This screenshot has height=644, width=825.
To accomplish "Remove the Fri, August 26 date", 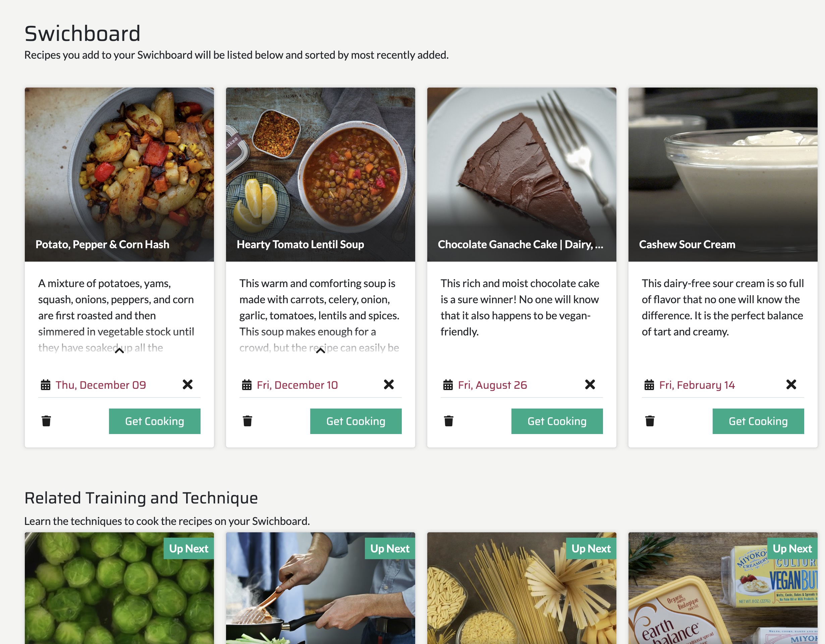I will (x=590, y=384).
